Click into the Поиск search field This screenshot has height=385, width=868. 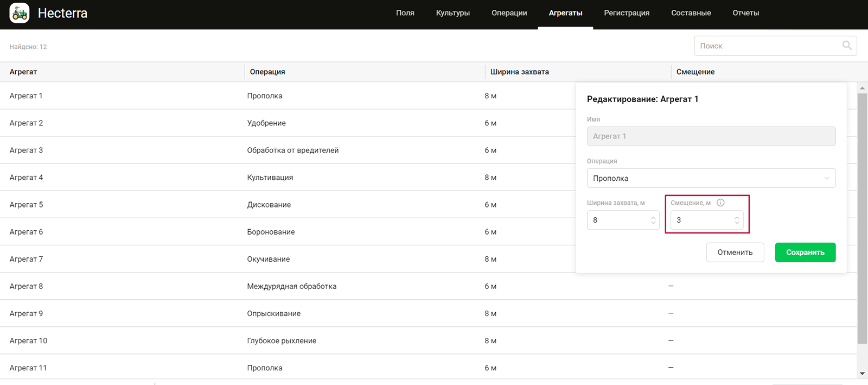coord(768,46)
